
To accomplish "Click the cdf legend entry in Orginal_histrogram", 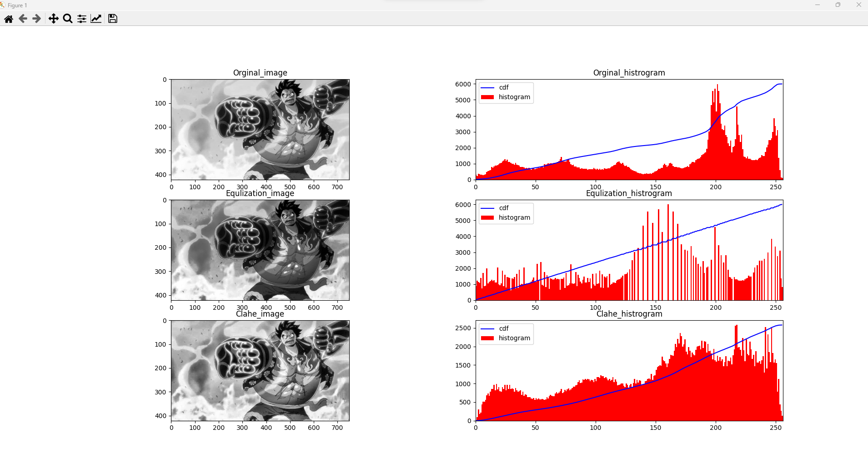I will 503,86.
